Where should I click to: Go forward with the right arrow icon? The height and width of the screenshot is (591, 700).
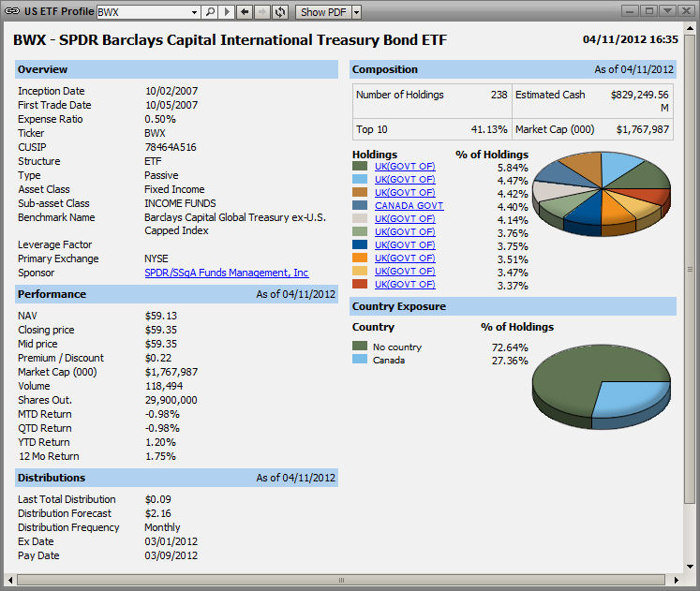[x=262, y=11]
